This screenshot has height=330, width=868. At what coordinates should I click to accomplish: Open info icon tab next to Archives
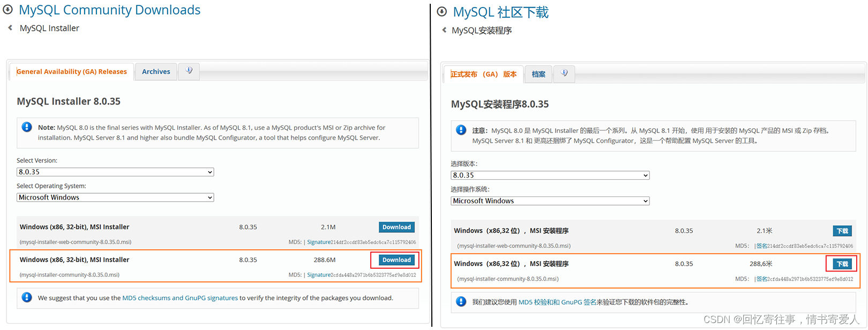click(189, 71)
